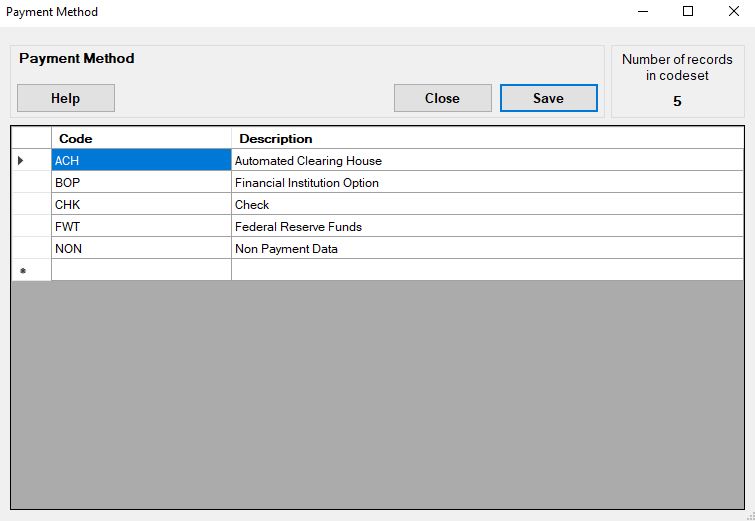The image size is (755, 521).
Task: Close the Payment Method form
Action: point(443,98)
